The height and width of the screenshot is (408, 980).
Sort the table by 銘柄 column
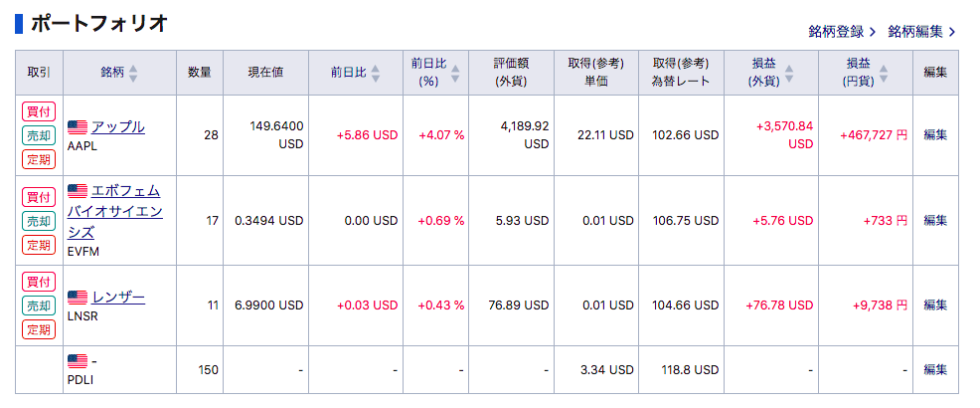click(133, 73)
